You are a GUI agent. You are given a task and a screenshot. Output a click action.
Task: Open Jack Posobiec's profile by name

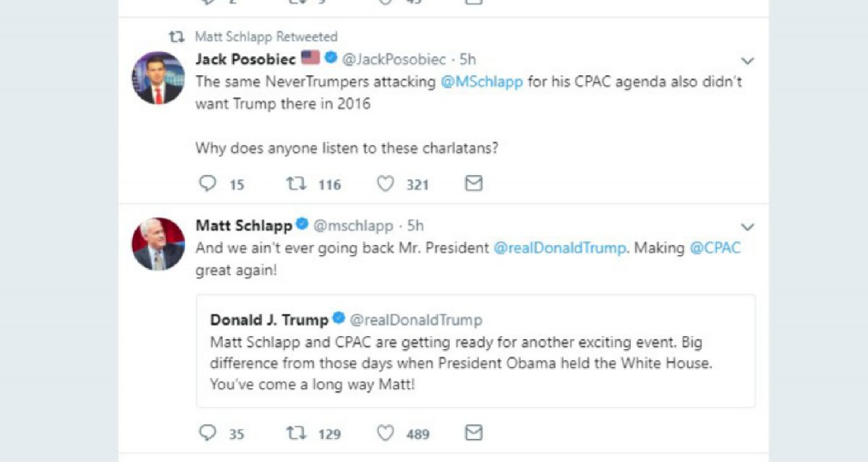coord(245,60)
